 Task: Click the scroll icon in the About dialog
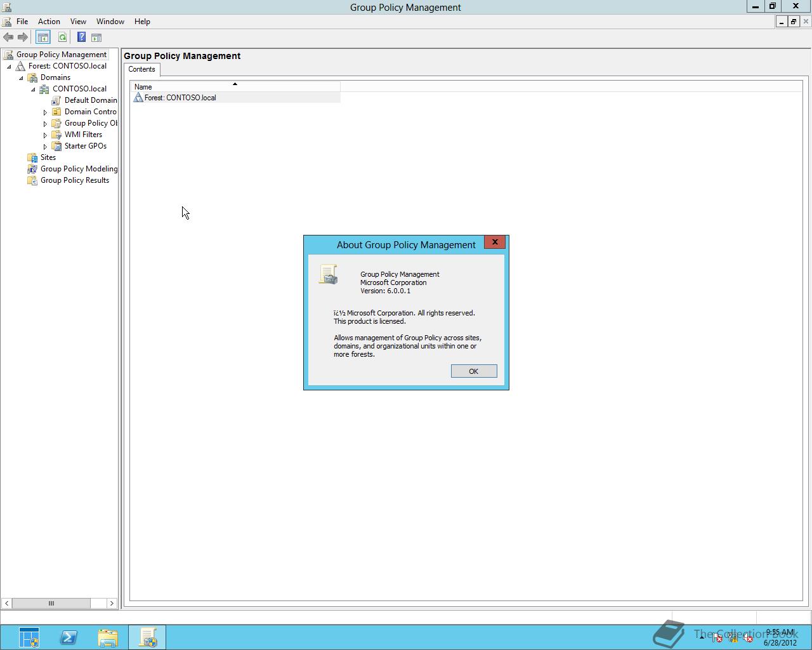click(328, 274)
